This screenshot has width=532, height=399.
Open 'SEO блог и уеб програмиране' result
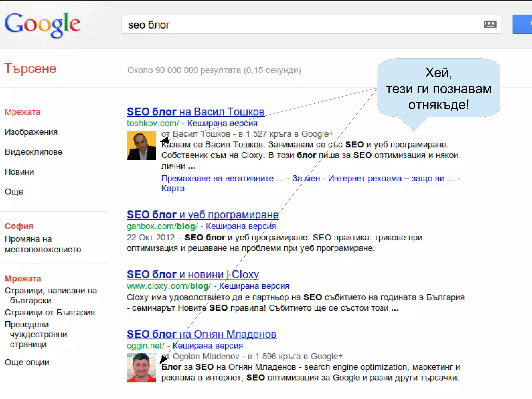pos(202,215)
